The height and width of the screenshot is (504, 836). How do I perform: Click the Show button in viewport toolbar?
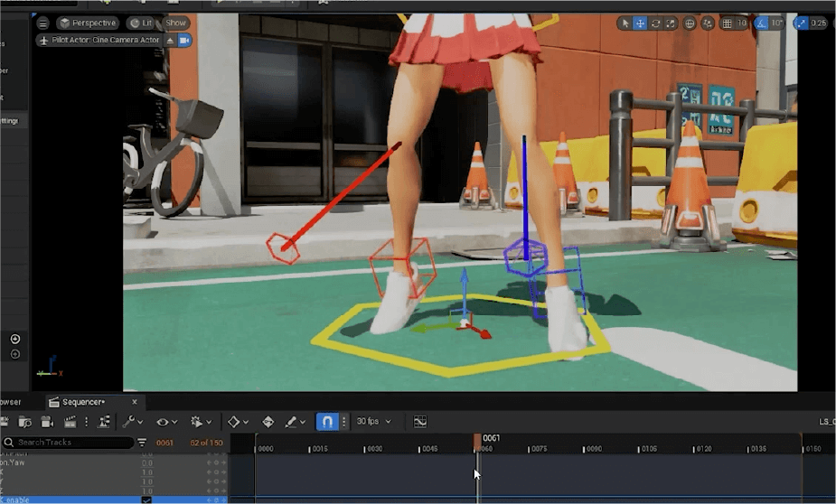coord(175,23)
